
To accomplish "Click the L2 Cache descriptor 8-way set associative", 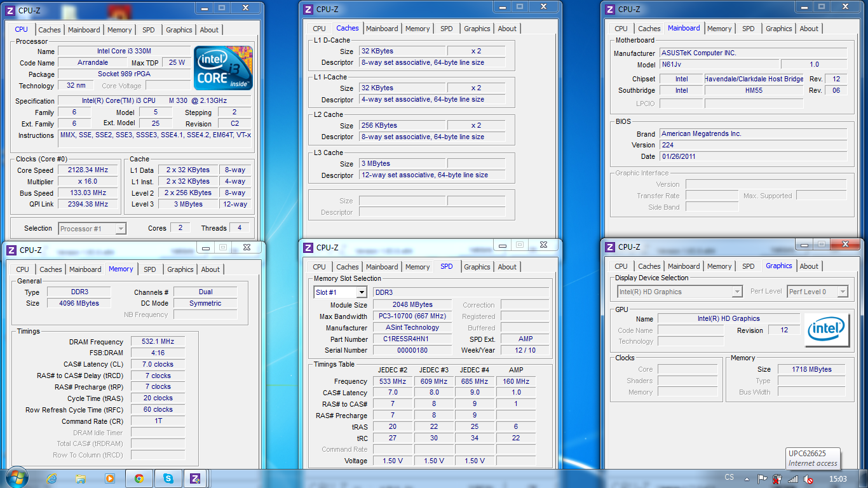I will coord(432,137).
